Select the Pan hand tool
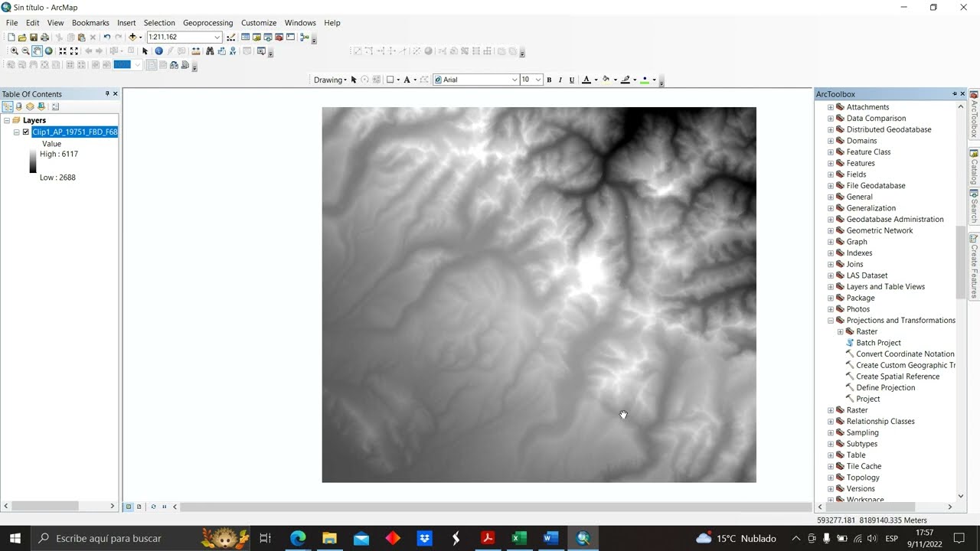 click(37, 51)
